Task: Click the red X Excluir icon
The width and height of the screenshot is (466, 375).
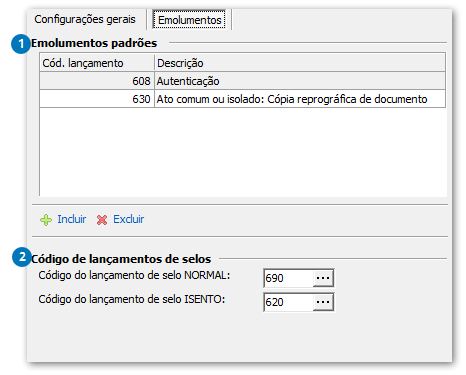Action: 102,220
